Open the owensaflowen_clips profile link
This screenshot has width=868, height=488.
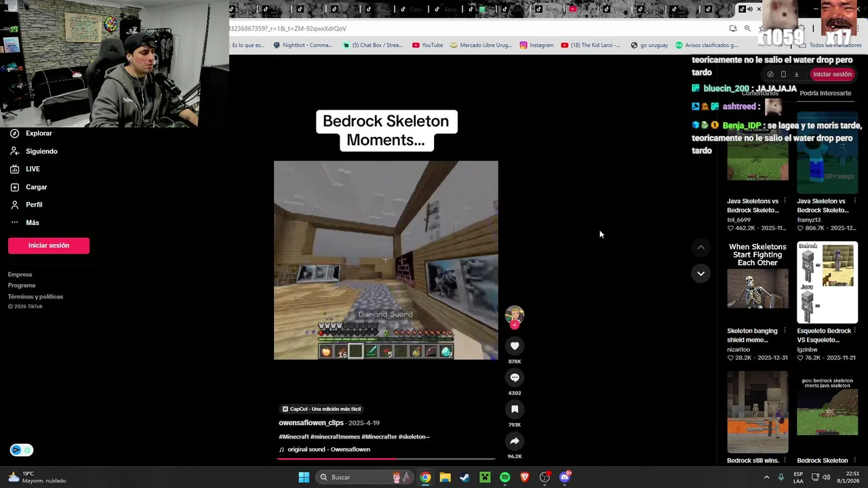click(x=311, y=423)
